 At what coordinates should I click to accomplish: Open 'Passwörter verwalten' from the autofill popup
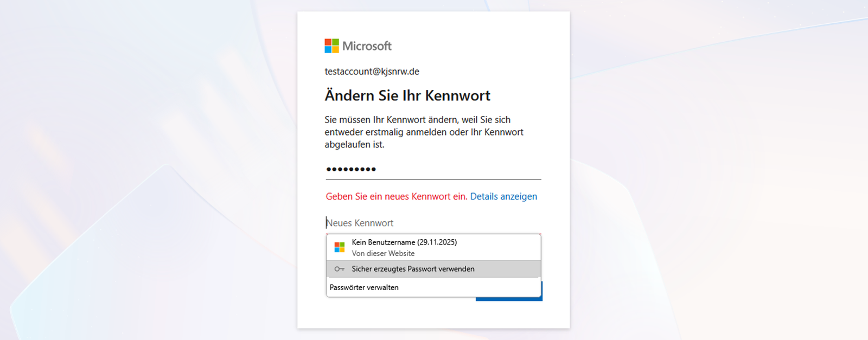point(364,287)
